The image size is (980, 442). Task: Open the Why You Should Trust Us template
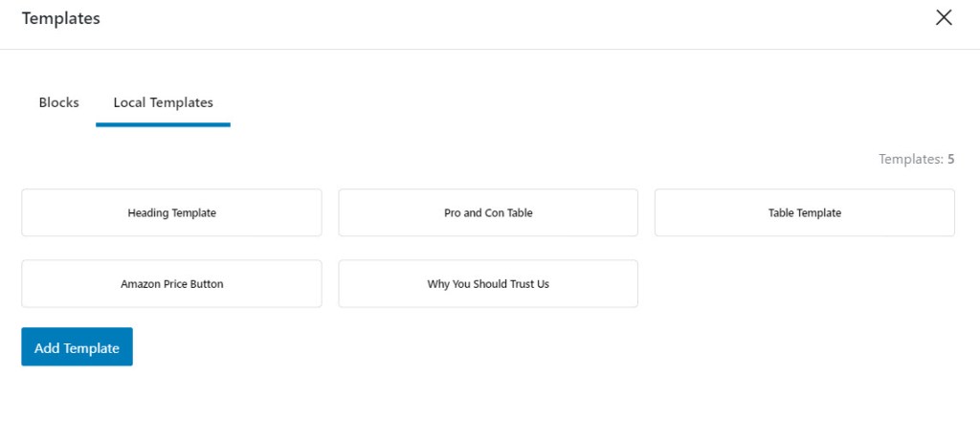[x=488, y=284]
